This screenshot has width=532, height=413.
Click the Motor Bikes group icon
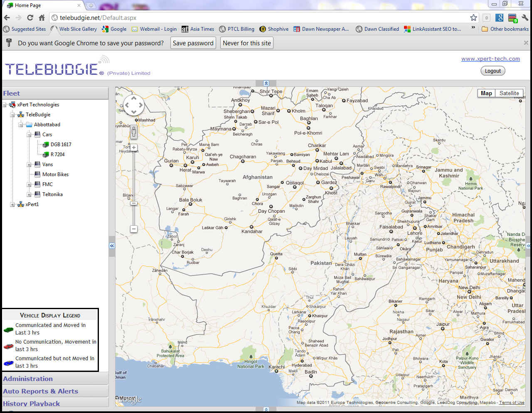click(x=37, y=175)
